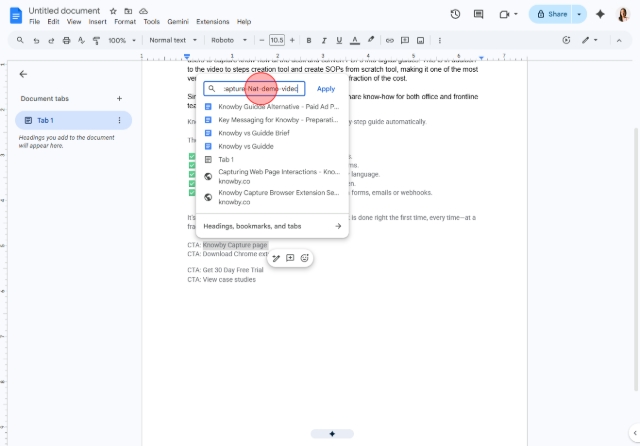The width and height of the screenshot is (640, 446).
Task: Select Tab 1 in link suggestions
Action: [x=272, y=160]
